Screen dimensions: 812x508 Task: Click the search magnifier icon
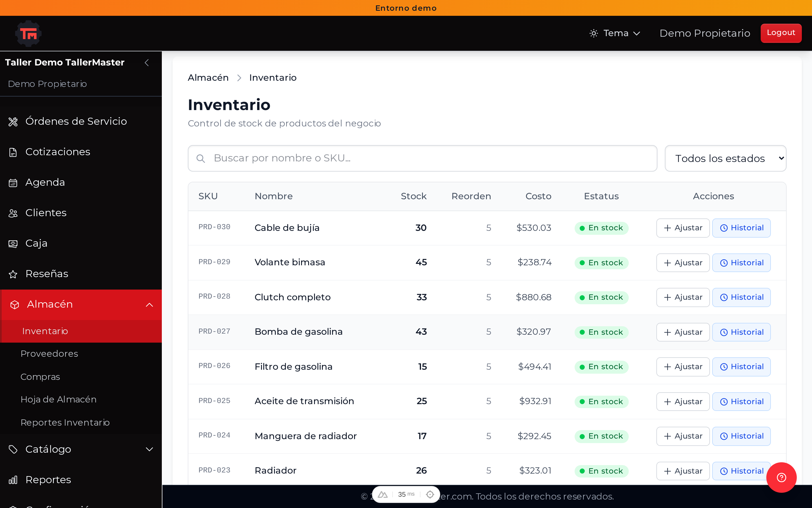(201, 159)
